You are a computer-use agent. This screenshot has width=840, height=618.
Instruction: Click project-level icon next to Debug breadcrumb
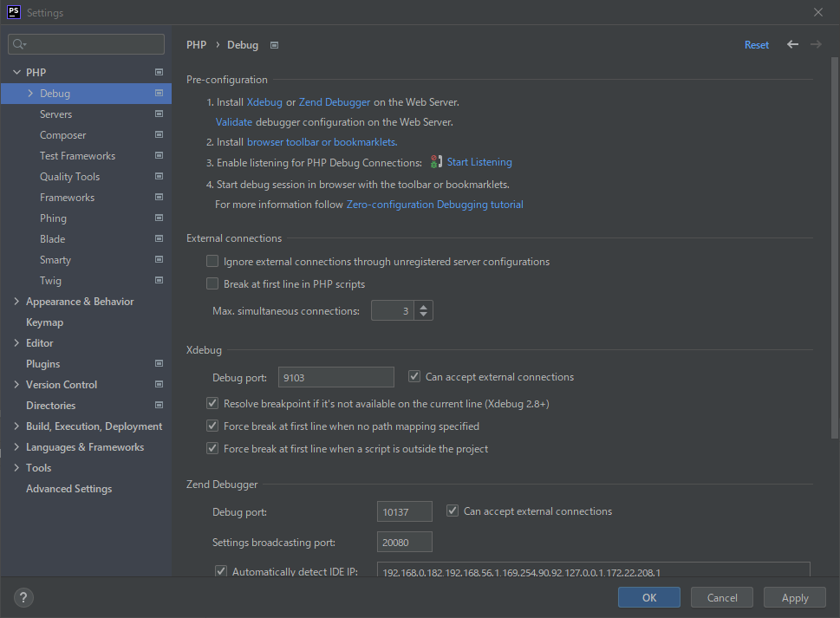[275, 45]
